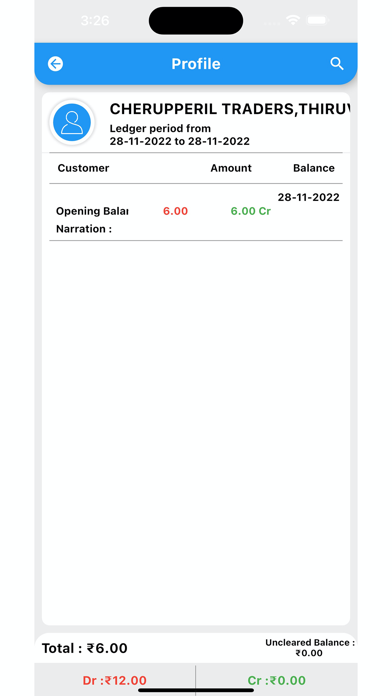This screenshot has width=392, height=696.
Task: Tap the 28-11-2022 to 28-11-2022 period
Action: click(180, 142)
